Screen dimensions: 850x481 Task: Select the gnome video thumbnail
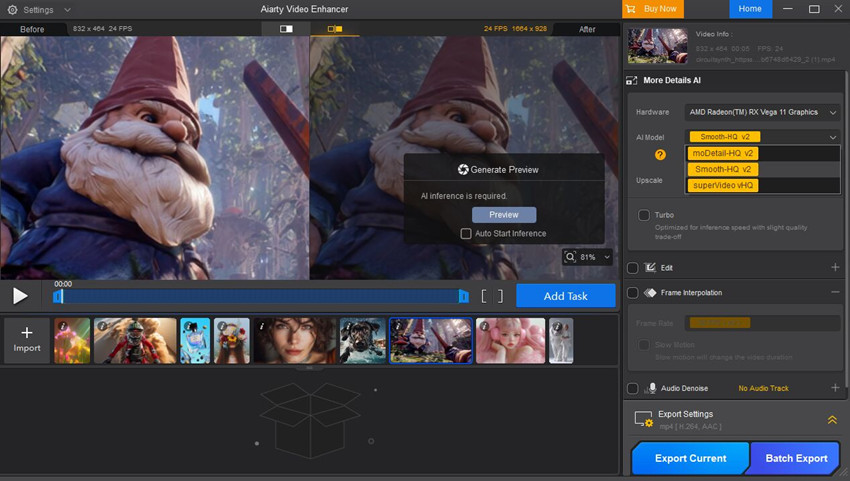[x=431, y=341]
